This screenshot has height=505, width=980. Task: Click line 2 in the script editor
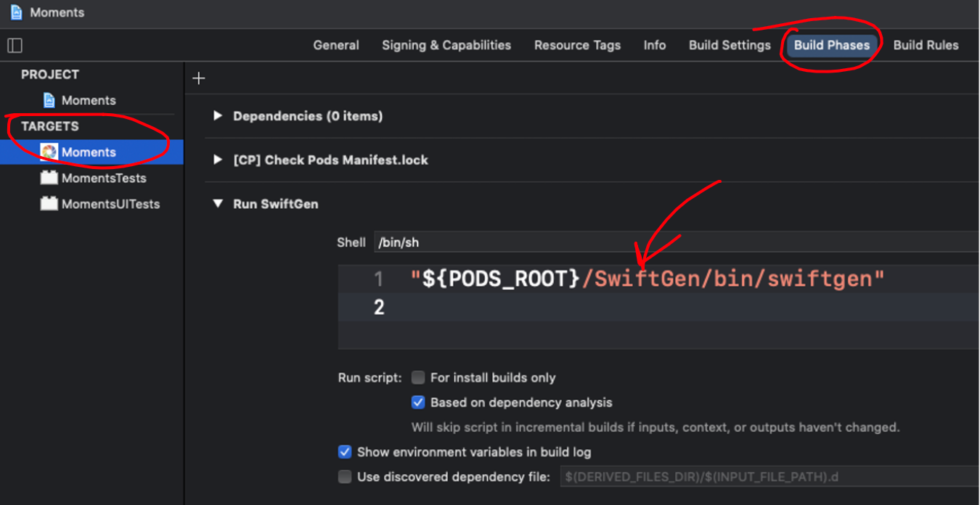653,308
